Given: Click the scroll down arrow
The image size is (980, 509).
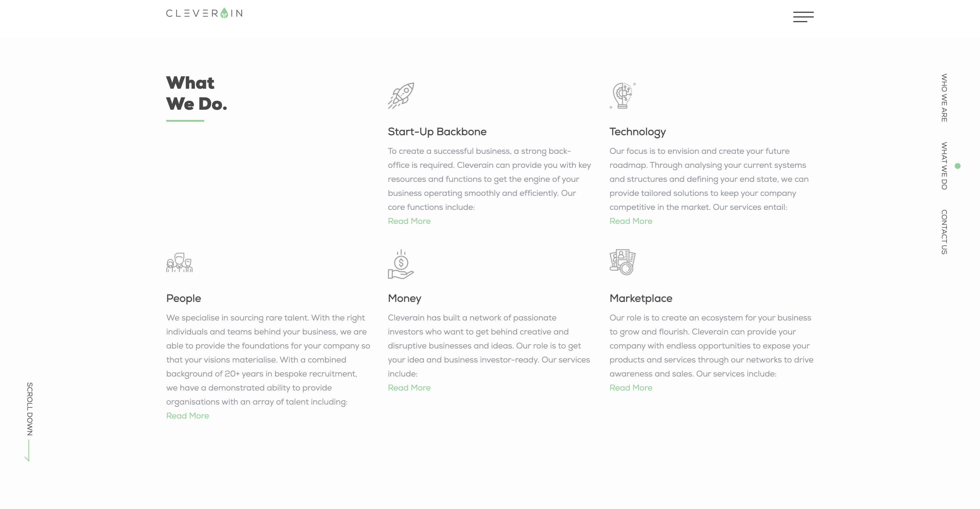Looking at the screenshot, I should (x=28, y=451).
